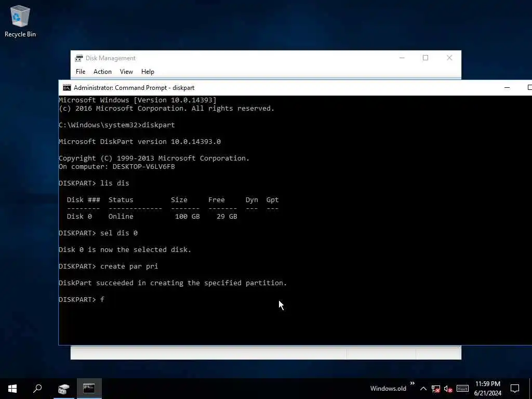
Task: Click Command Prompt taskbar icon
Action: tap(89, 389)
